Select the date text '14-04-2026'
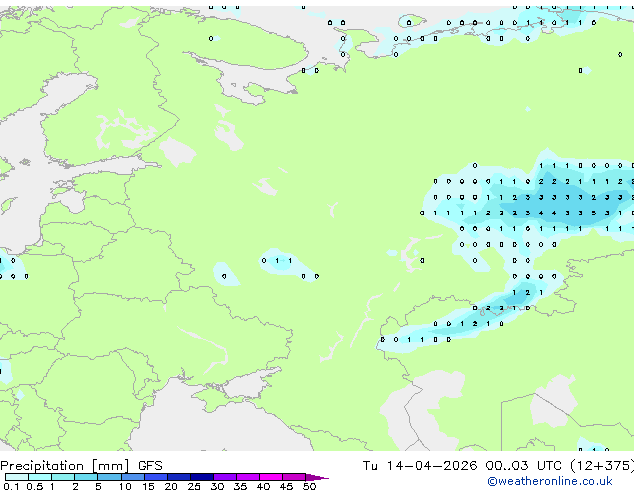The width and height of the screenshot is (634, 490). (x=431, y=466)
